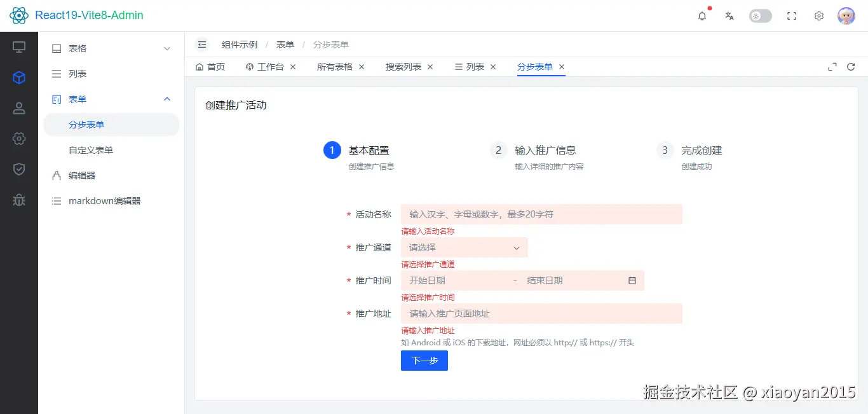Click the React19-Vite8-Admin title
The width and height of the screenshot is (868, 414).
coord(89,15)
